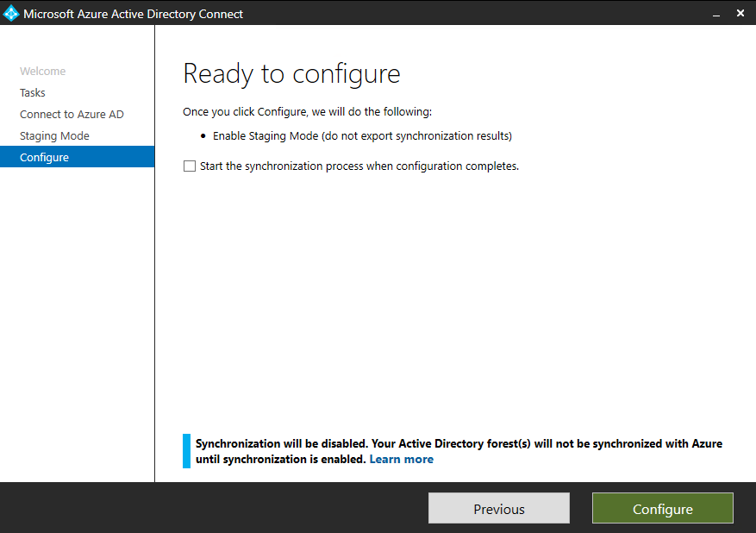Click the 'Ready to configure' heading

point(291,74)
